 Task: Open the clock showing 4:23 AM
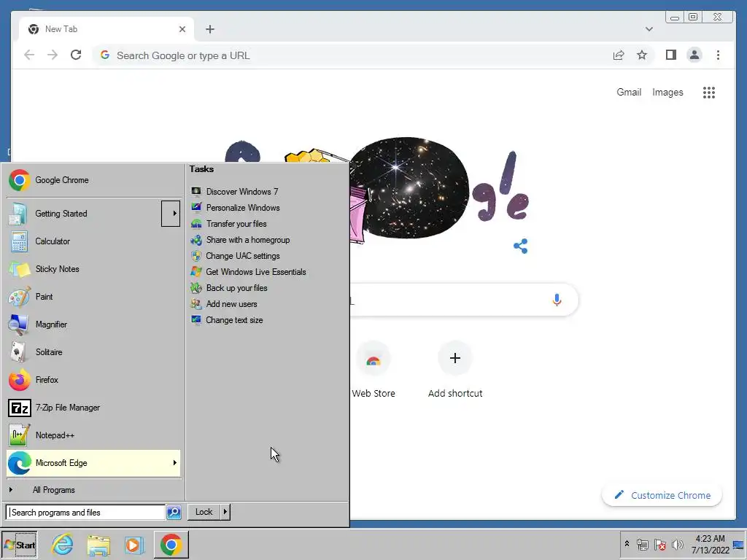click(711, 544)
